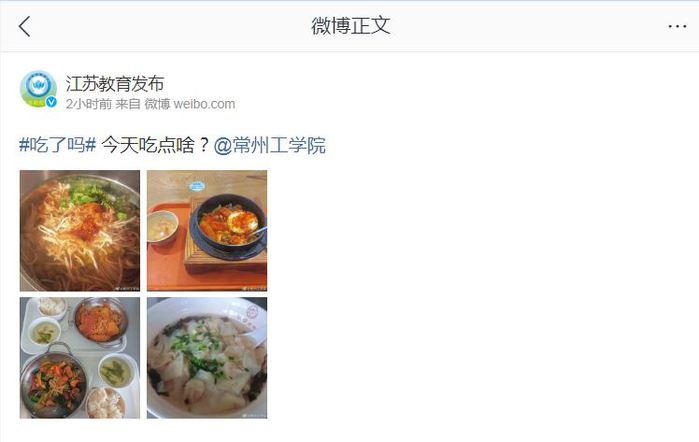View the cafeteria tray meal photo

(x=80, y=358)
